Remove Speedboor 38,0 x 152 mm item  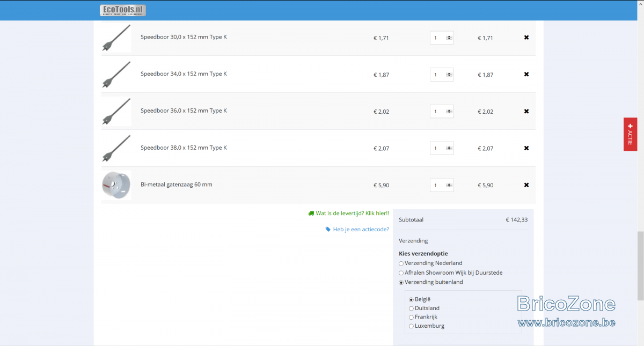[526, 148]
